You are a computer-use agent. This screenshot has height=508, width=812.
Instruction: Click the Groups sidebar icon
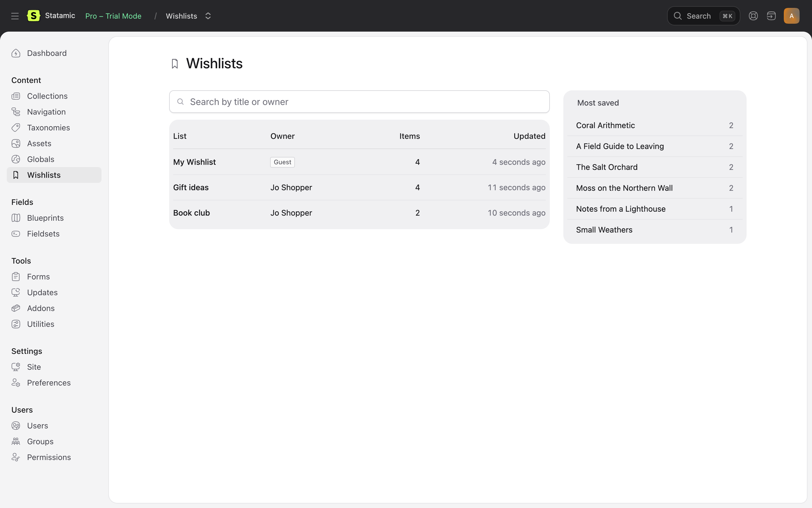16,441
